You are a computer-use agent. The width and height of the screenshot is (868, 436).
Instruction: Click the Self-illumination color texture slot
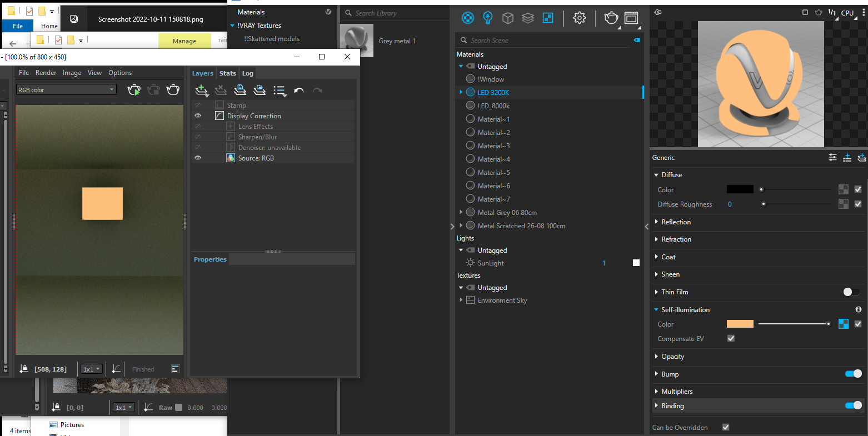pyautogui.click(x=844, y=324)
